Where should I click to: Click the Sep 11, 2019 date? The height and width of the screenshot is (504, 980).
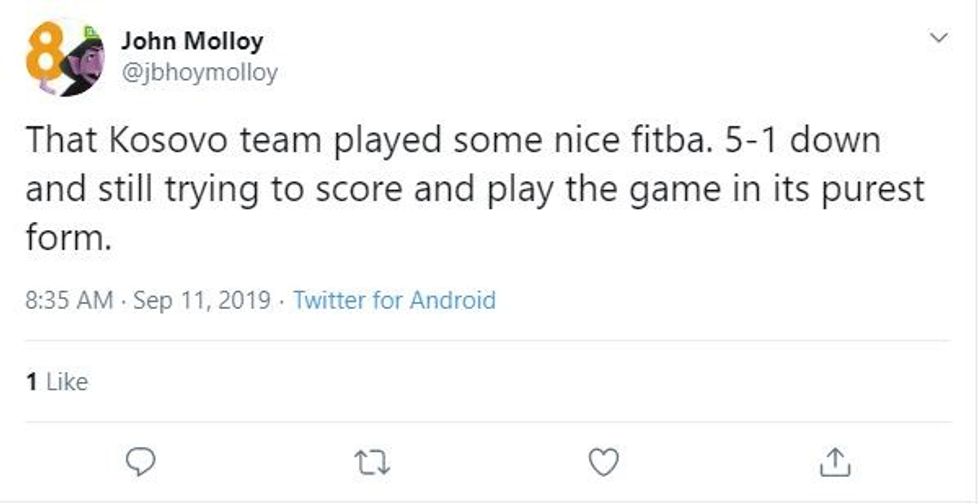(x=202, y=300)
